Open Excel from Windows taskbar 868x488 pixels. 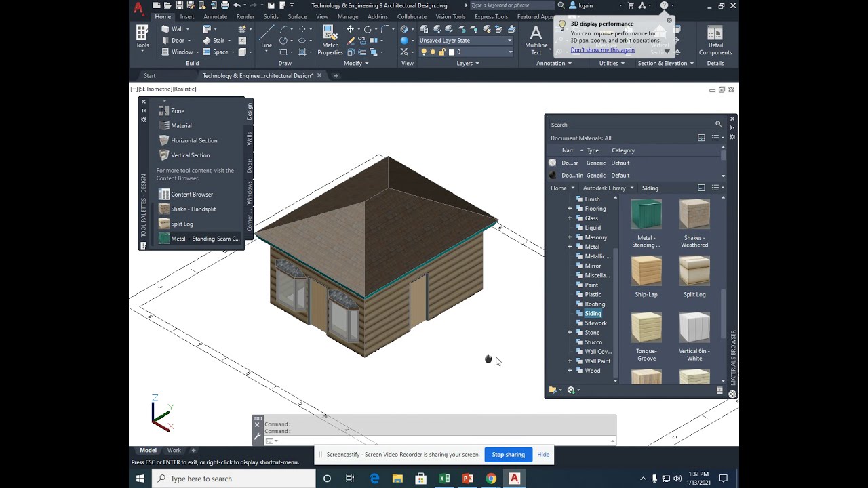click(444, 479)
